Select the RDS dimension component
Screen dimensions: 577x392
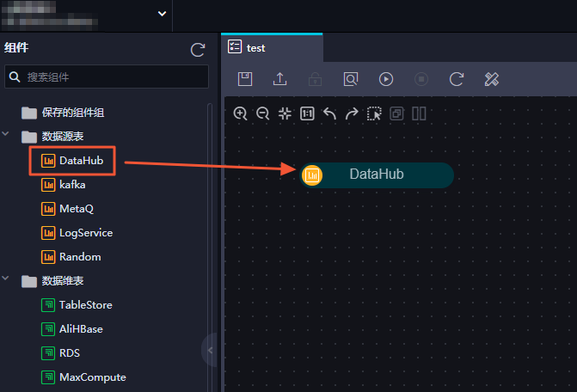coord(60,353)
